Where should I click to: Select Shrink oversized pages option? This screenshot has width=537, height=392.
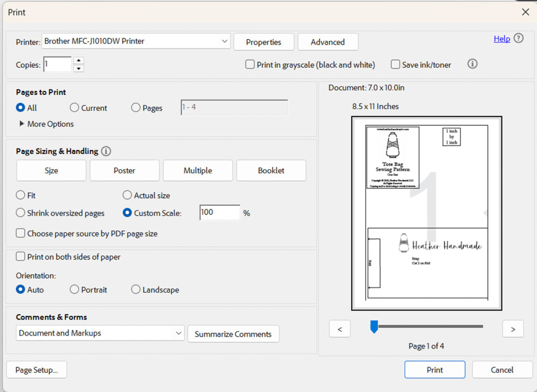click(x=20, y=213)
